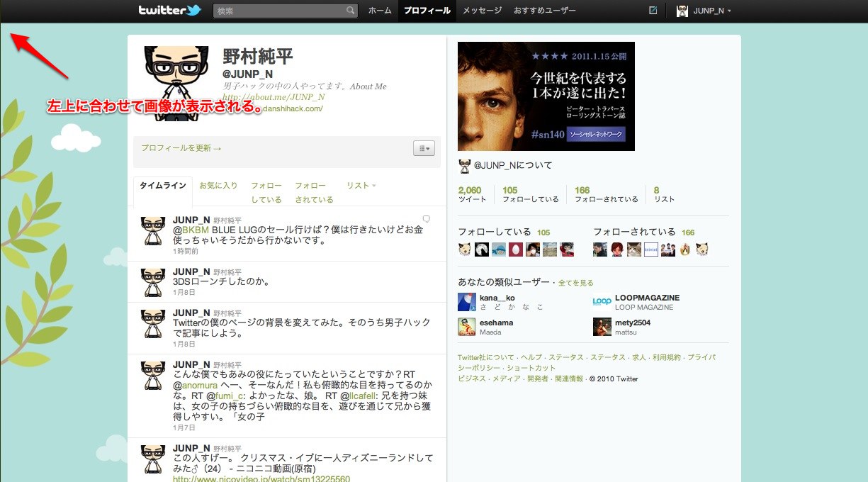This screenshot has width=868, height=482.
Task: Click the search magnifier icon
Action: tap(351, 11)
